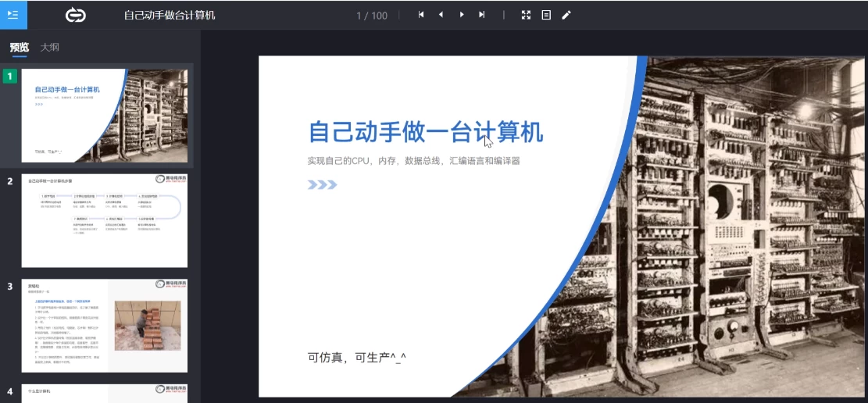Select slide 3 thumbnail with brick photo
The height and width of the screenshot is (403, 868).
[x=104, y=326]
